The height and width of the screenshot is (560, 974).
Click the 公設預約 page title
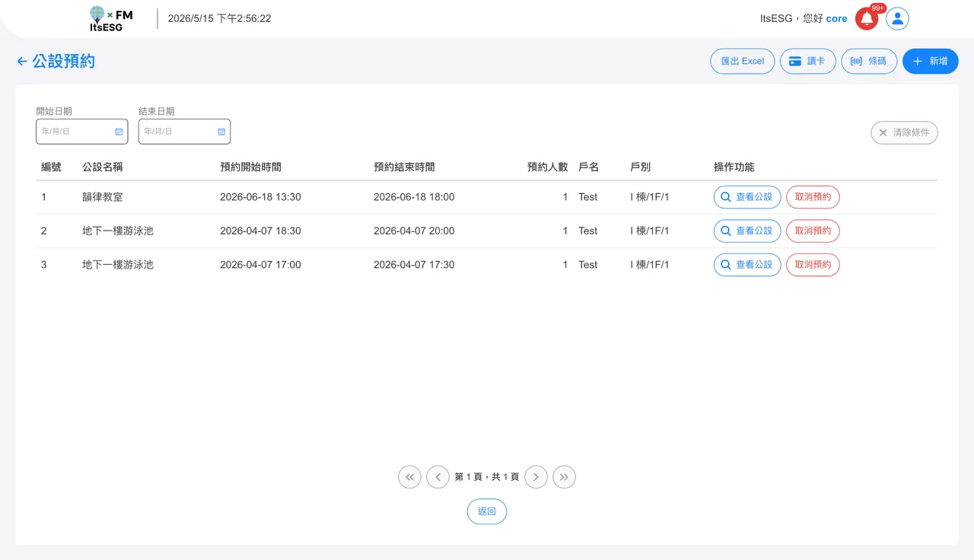(x=64, y=61)
